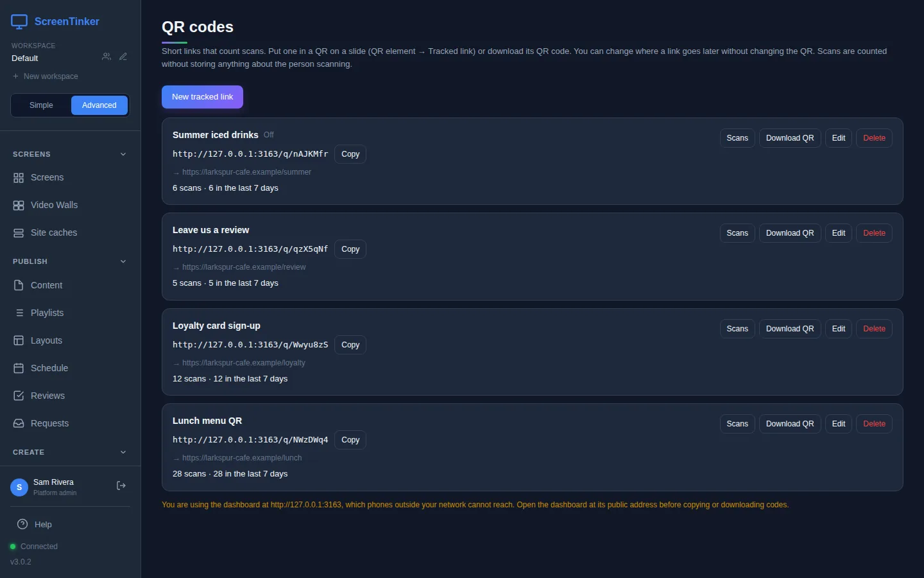
Task: Click the sign out icon beside Sam Rivera
Action: click(121, 486)
